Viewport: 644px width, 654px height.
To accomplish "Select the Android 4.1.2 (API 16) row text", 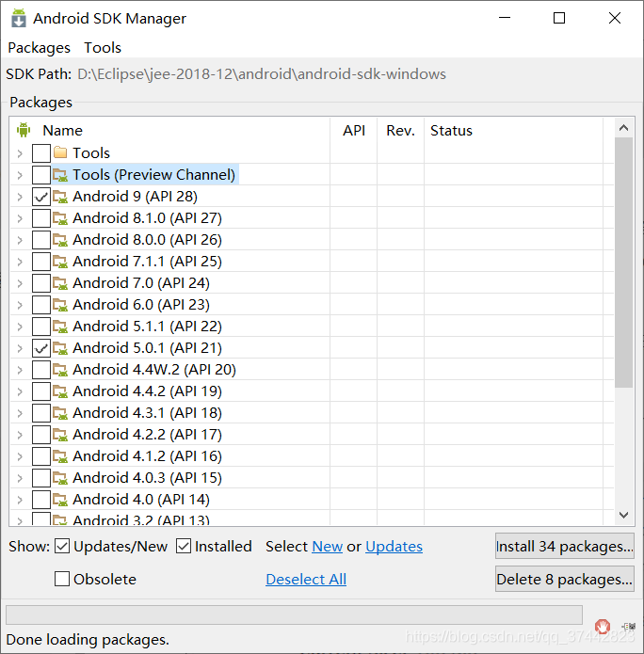I will [147, 456].
